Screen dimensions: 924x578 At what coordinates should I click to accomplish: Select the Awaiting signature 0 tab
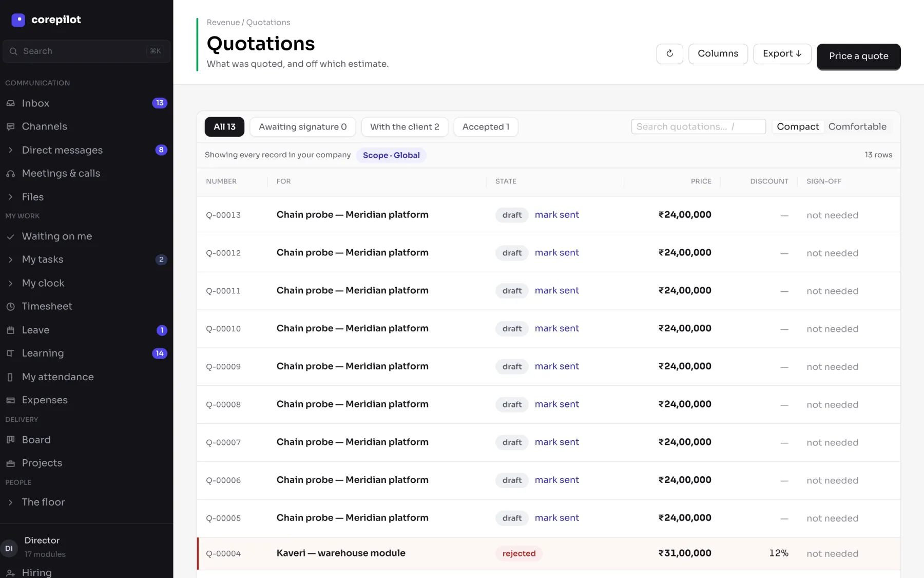coord(303,127)
